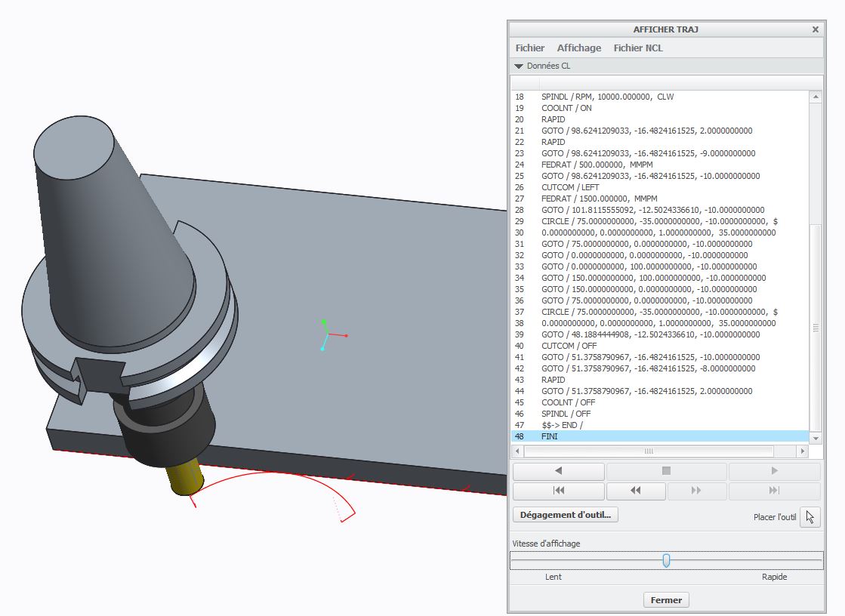Click the horizontal scroll left arrow
The height and width of the screenshot is (616, 845).
[x=517, y=451]
